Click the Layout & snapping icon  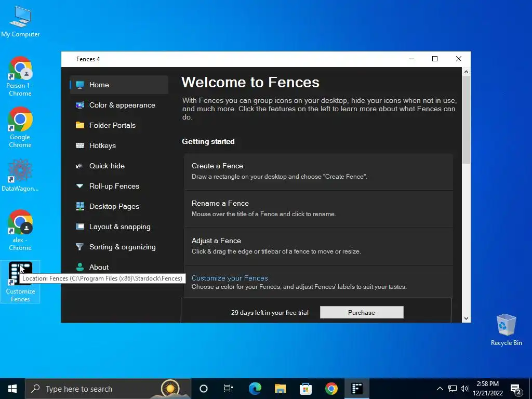(80, 227)
